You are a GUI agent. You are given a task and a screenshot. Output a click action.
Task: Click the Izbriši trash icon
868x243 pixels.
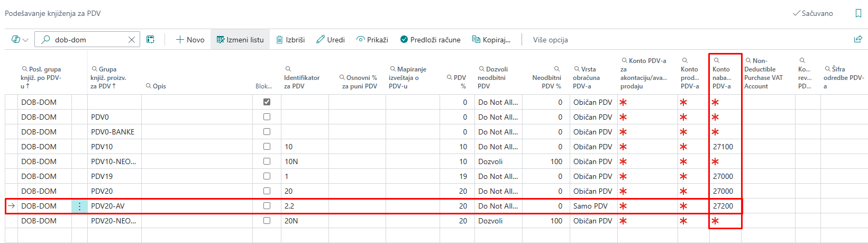pos(280,40)
